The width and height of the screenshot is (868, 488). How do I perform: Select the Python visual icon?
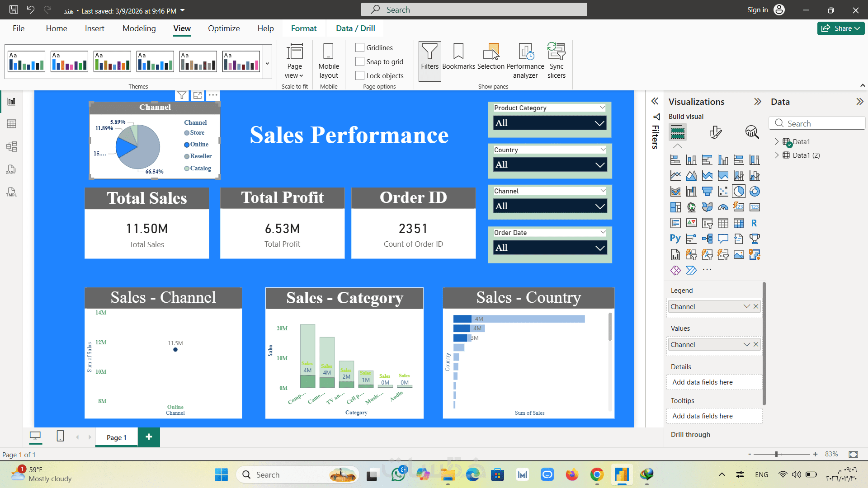675,239
